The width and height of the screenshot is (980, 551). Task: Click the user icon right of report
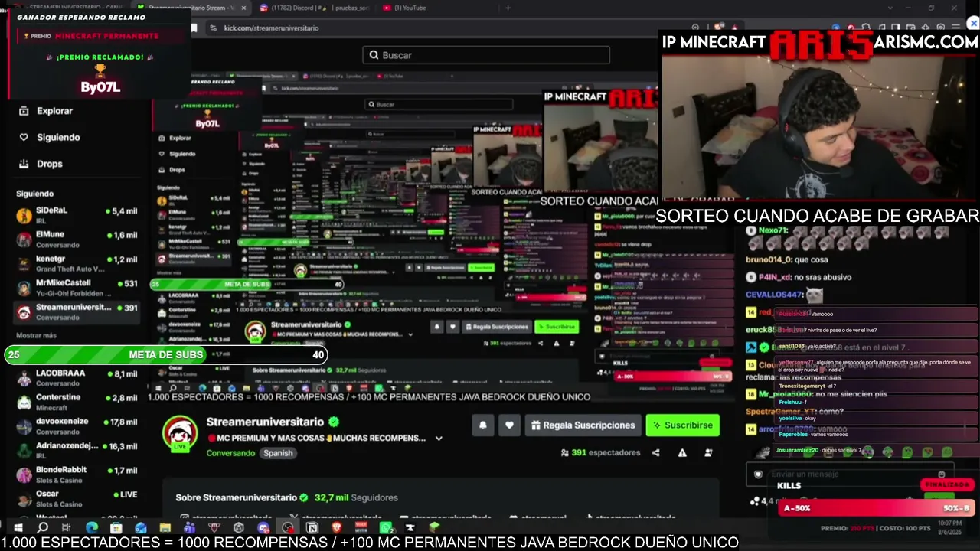tap(708, 452)
